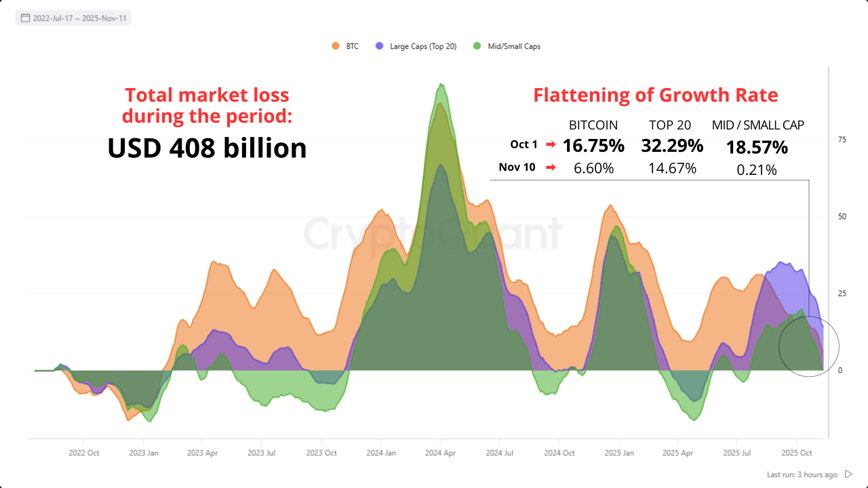This screenshot has width=868, height=488.
Task: Click the 50 mark on the right axis
Action: tap(842, 217)
